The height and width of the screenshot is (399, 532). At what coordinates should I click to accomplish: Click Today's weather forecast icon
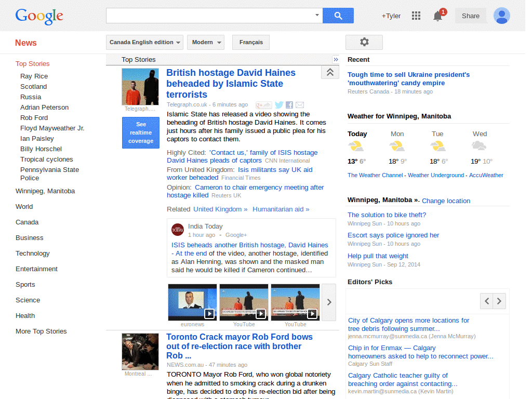tap(355, 147)
